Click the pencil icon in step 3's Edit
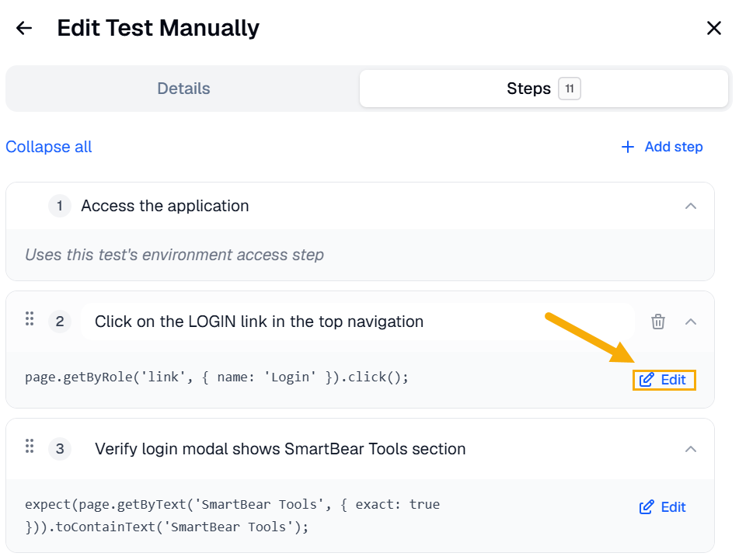This screenshot has width=739, height=560. point(647,507)
